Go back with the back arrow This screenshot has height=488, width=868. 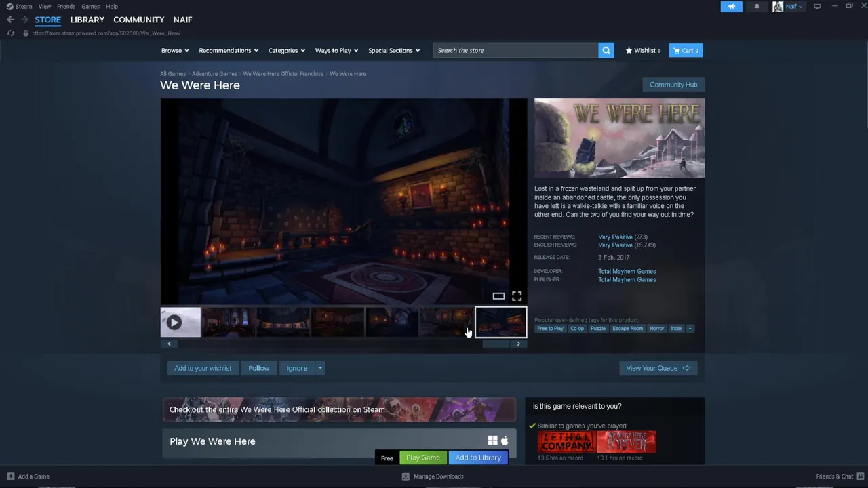click(10, 20)
